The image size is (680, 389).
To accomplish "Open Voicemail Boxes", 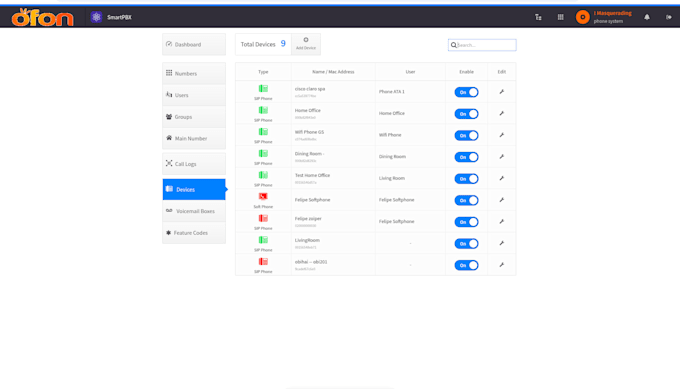I will [194, 211].
